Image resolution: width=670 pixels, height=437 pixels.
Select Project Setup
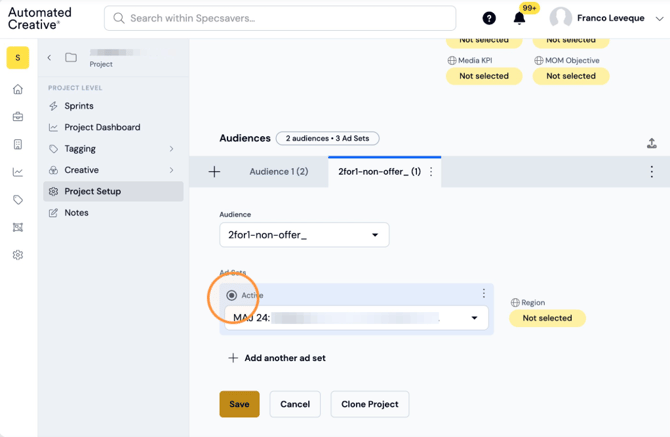click(113, 191)
